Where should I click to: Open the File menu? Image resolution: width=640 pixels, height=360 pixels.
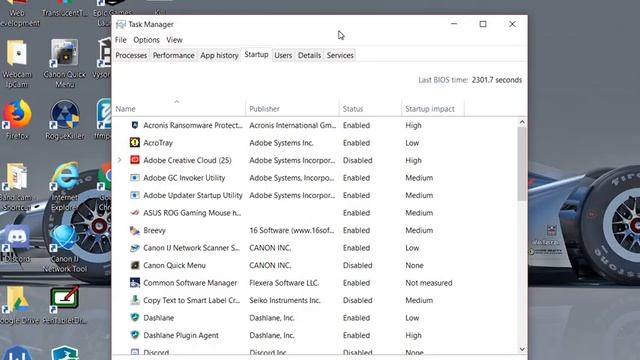[120, 40]
